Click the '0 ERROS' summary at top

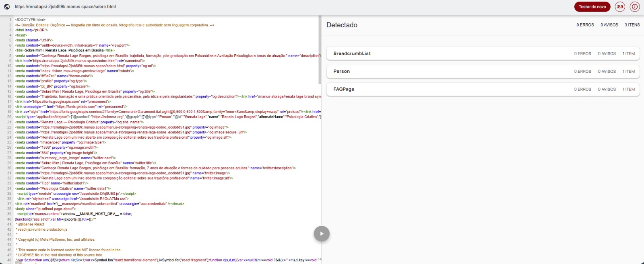(x=585, y=25)
